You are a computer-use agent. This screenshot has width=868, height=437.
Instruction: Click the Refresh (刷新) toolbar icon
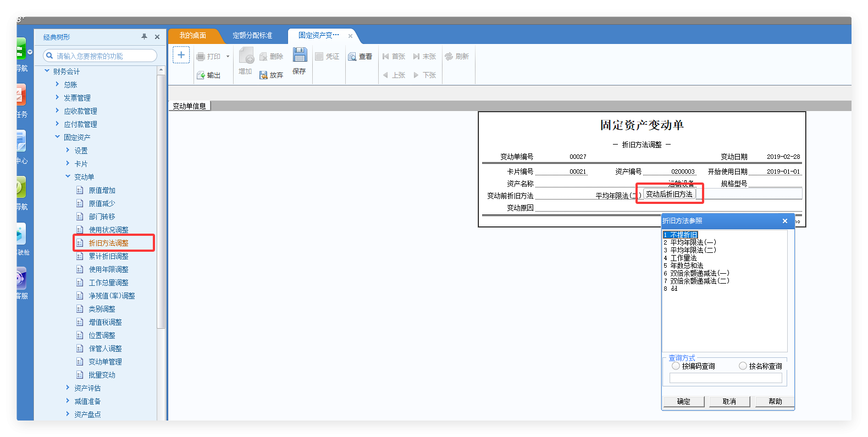(449, 57)
